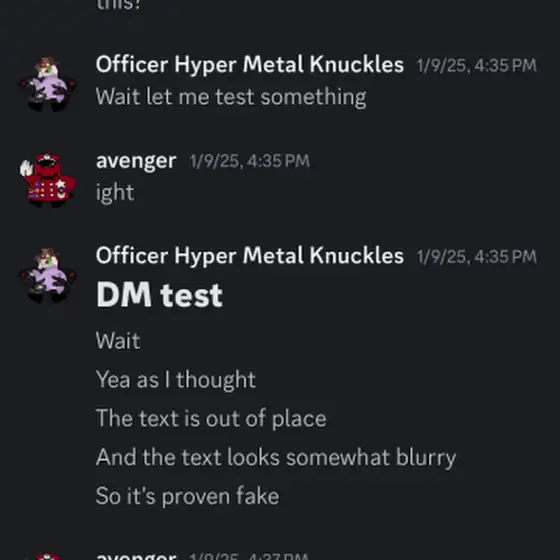The width and height of the screenshot is (560, 560).
Task: Click the timestamp next to 'Wait let me test something'
Action: (476, 66)
